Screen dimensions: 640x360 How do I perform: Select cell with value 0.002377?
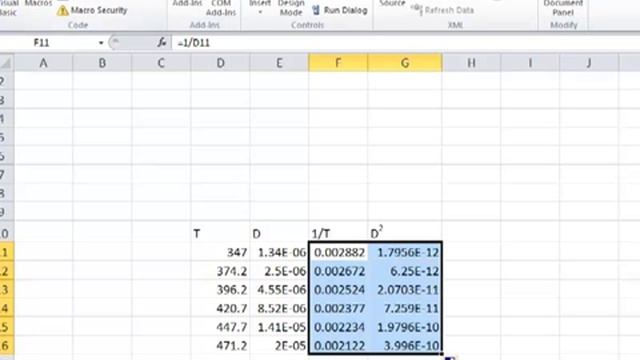tap(338, 308)
